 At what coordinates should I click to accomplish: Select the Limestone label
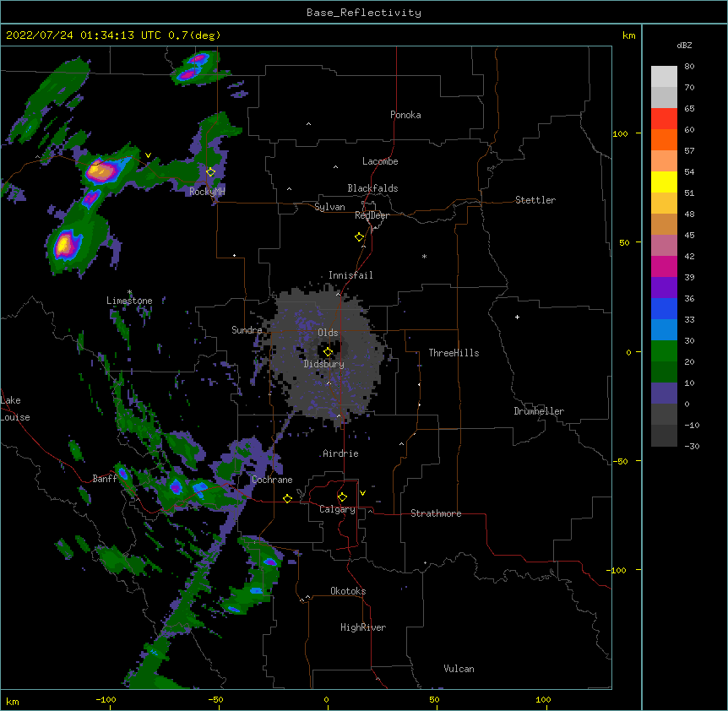point(129,301)
